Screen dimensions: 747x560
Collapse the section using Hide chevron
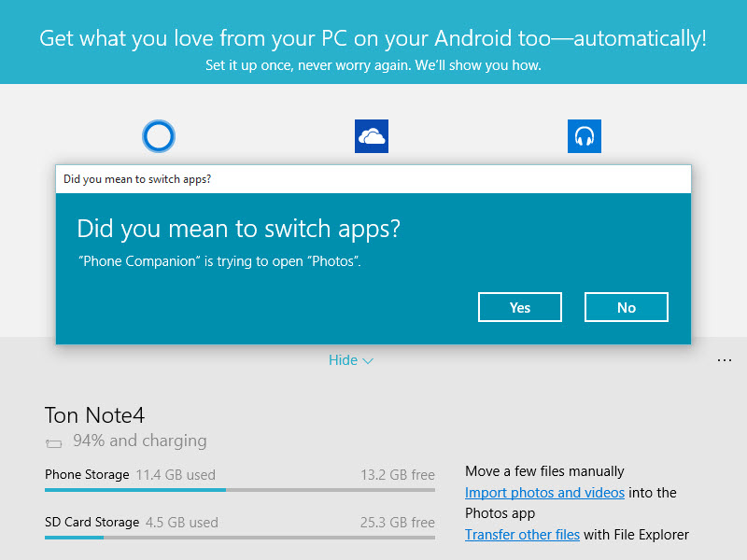click(351, 360)
